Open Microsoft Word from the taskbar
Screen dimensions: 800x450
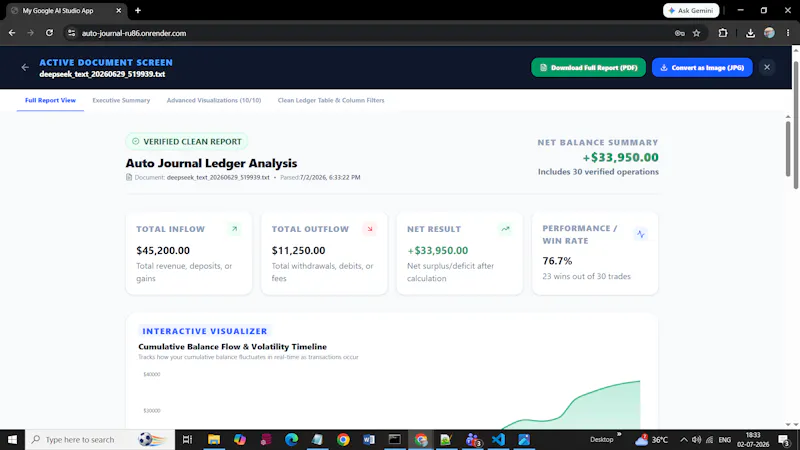pyautogui.click(x=369, y=439)
